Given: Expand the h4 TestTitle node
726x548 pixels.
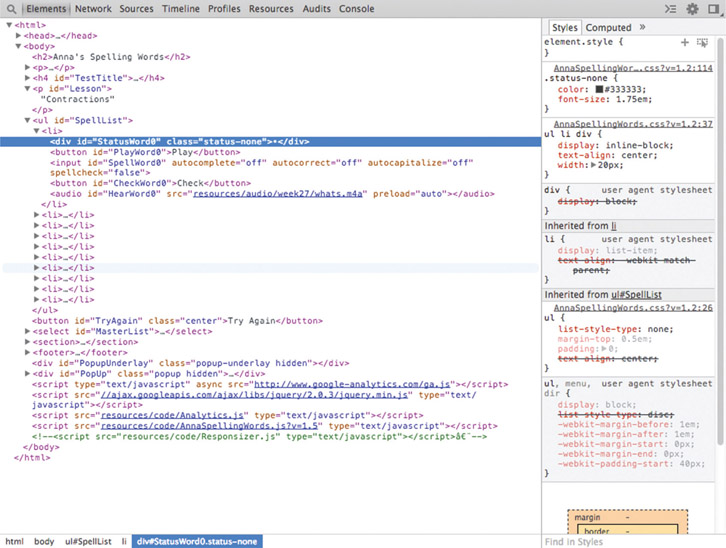Looking at the screenshot, I should coord(29,78).
